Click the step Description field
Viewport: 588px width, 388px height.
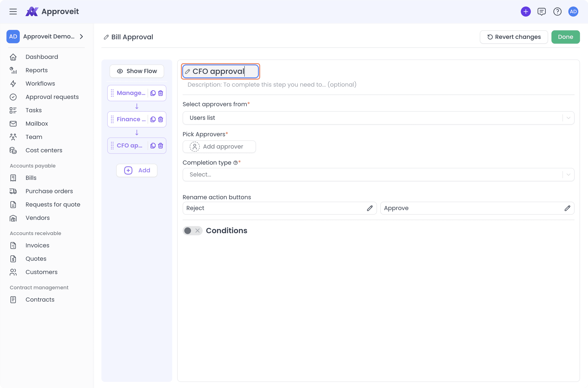[272, 85]
